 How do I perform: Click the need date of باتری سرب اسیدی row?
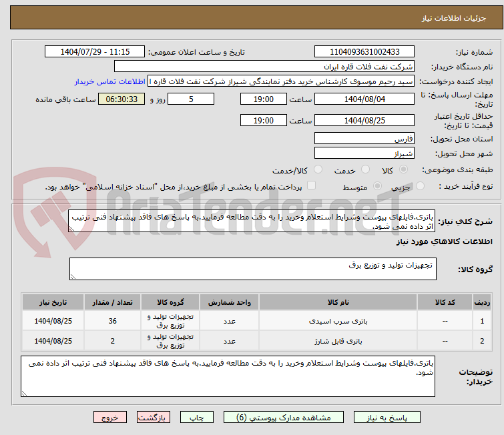coord(53,321)
